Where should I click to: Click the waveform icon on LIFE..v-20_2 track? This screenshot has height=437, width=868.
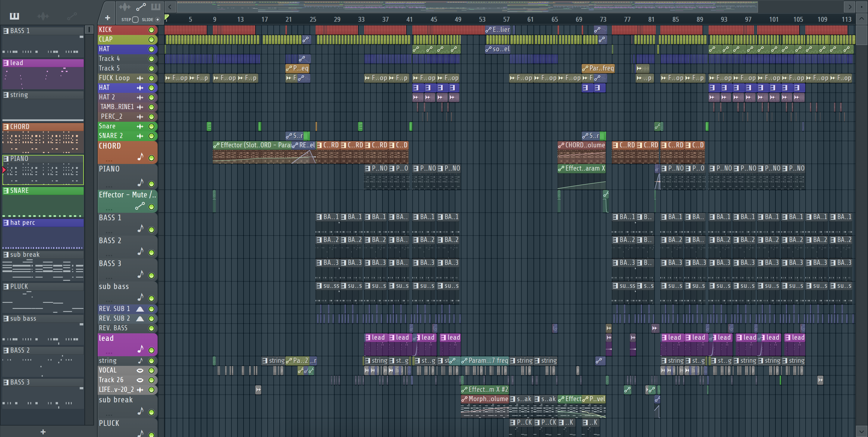pyautogui.click(x=140, y=390)
